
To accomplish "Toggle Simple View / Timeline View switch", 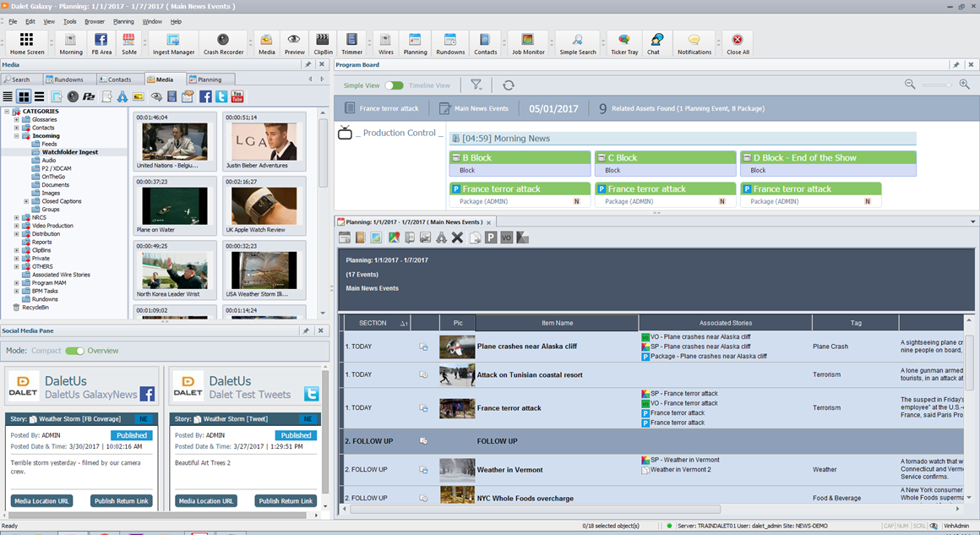I will click(394, 85).
